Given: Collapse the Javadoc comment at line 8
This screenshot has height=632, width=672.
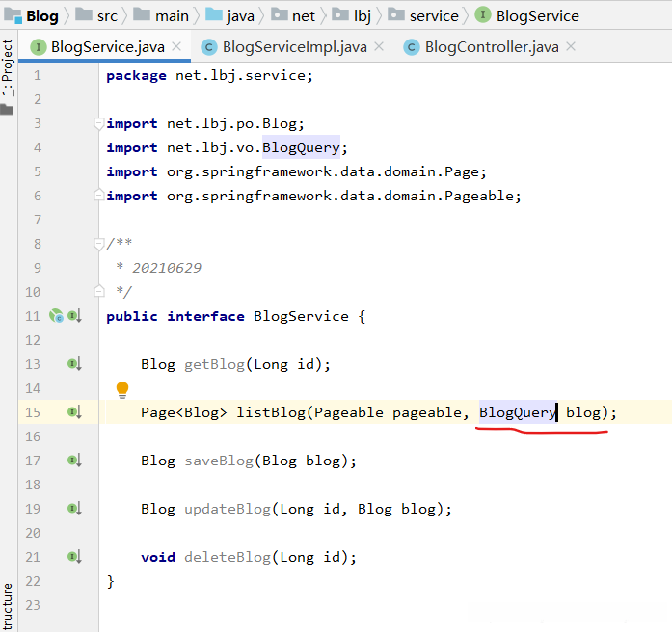Looking at the screenshot, I should [x=99, y=244].
